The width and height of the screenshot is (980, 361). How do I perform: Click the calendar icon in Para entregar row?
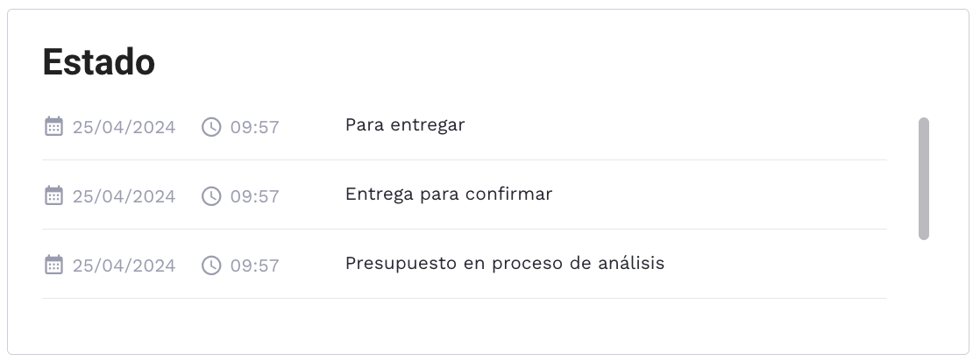tap(53, 126)
